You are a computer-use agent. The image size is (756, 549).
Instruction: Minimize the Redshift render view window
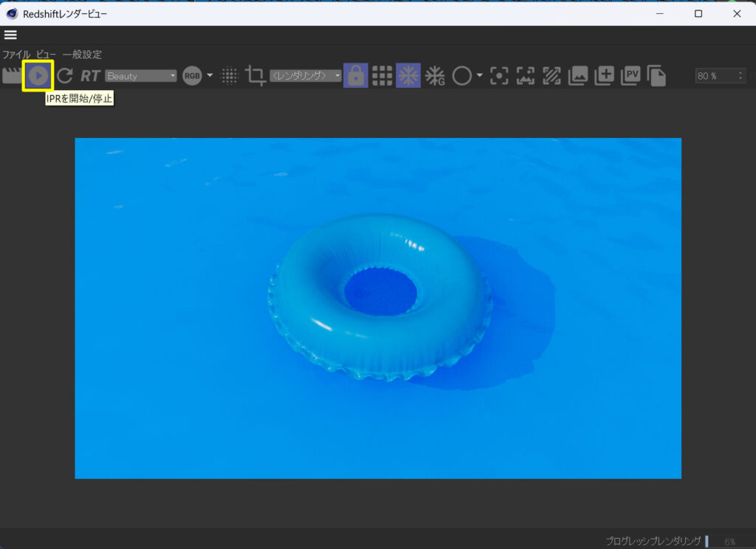tap(659, 13)
